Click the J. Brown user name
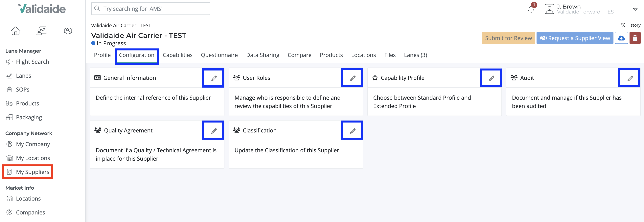Screen dimensions: 644x222 click(x=569, y=7)
